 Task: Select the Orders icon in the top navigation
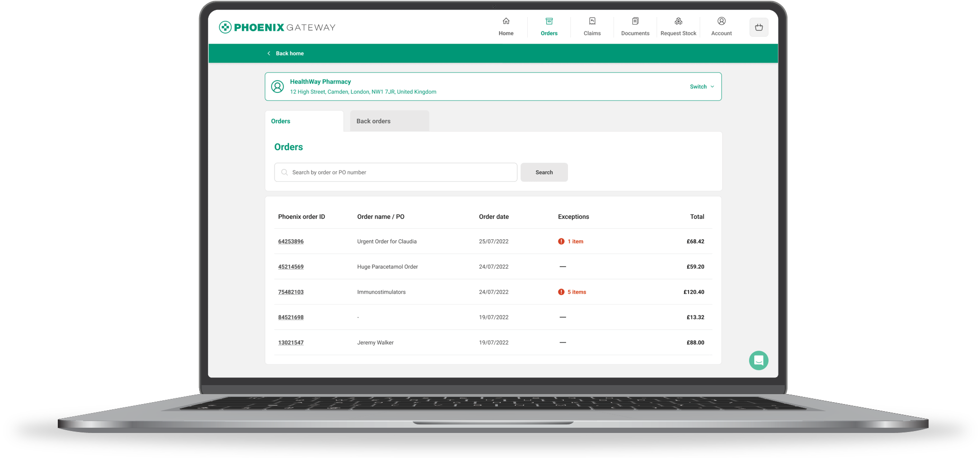tap(549, 21)
